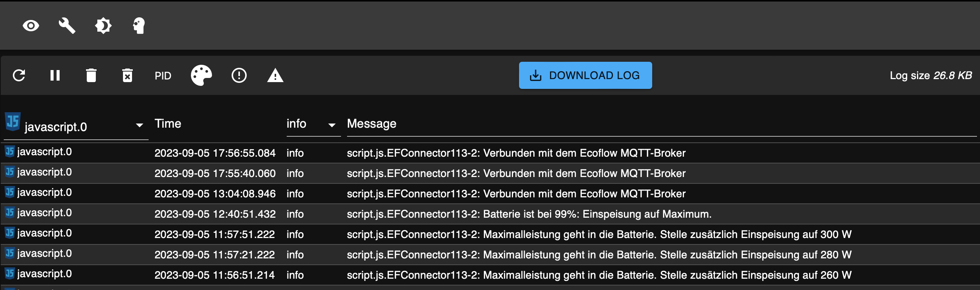Click the info level in the 11:56:51.214 row
The image size is (980, 290).
click(295, 275)
